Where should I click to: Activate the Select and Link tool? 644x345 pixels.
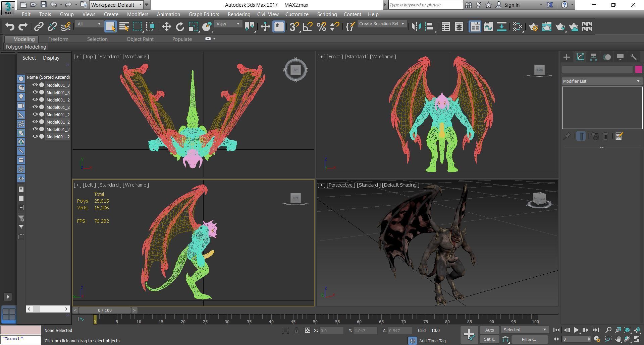[39, 27]
